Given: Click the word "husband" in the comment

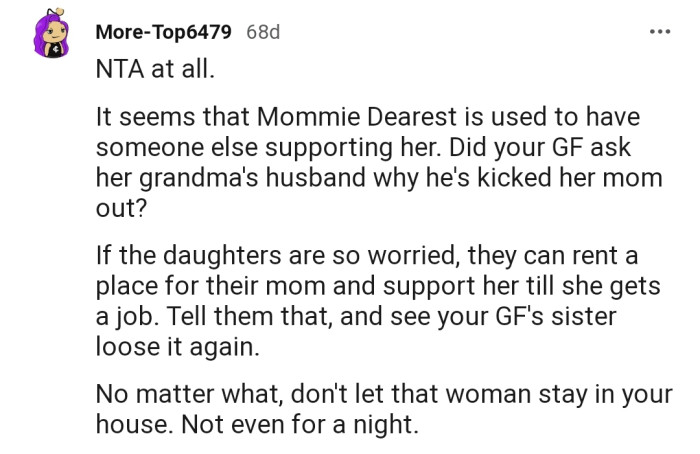Looking at the screenshot, I should (316, 177).
